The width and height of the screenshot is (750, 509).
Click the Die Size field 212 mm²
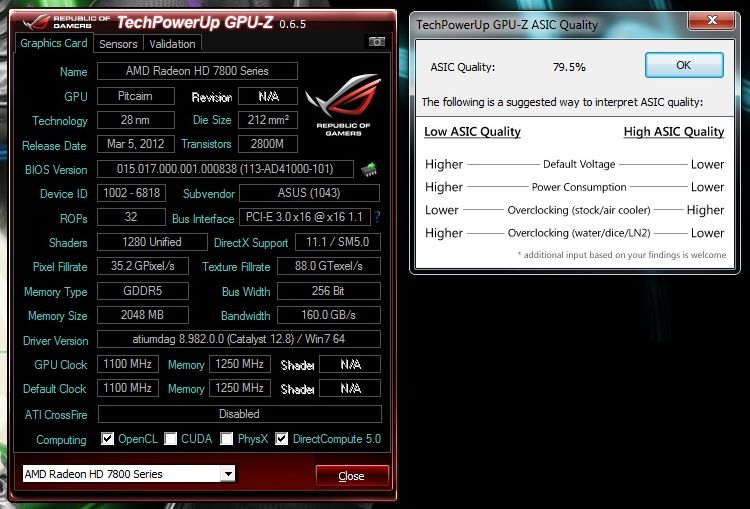(268, 120)
